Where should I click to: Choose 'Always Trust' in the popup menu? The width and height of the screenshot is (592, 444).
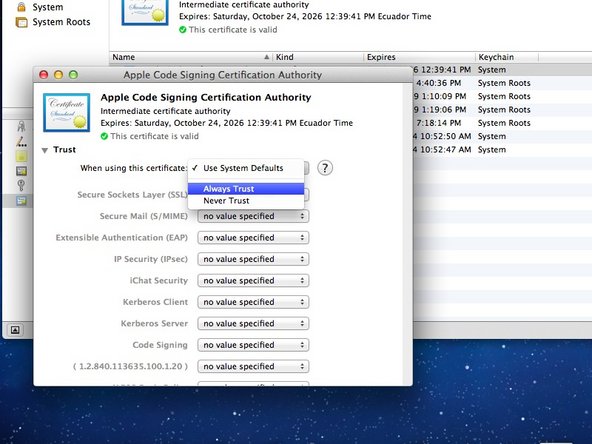246,189
